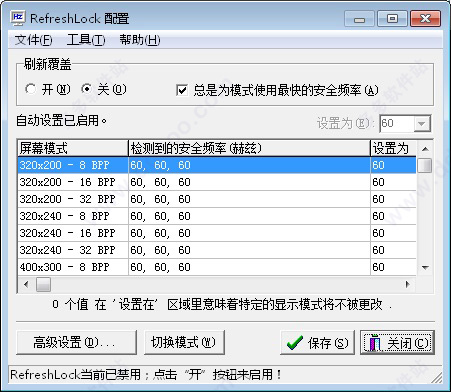Viewport: 451px width, 392px height.
Task: Select the 320x240 - 8 BPP row
Action: pyautogui.click(x=217, y=216)
